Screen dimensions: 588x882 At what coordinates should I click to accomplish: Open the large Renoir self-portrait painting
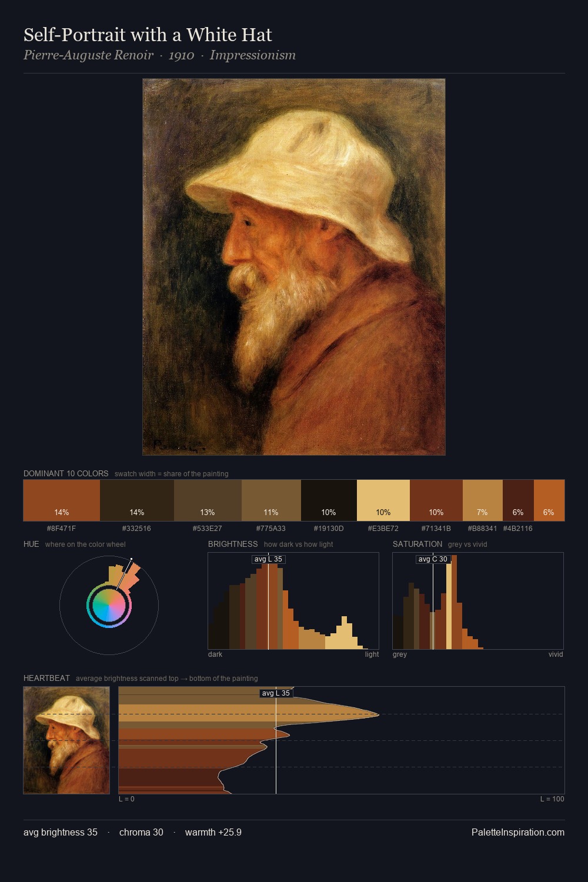pos(294,267)
